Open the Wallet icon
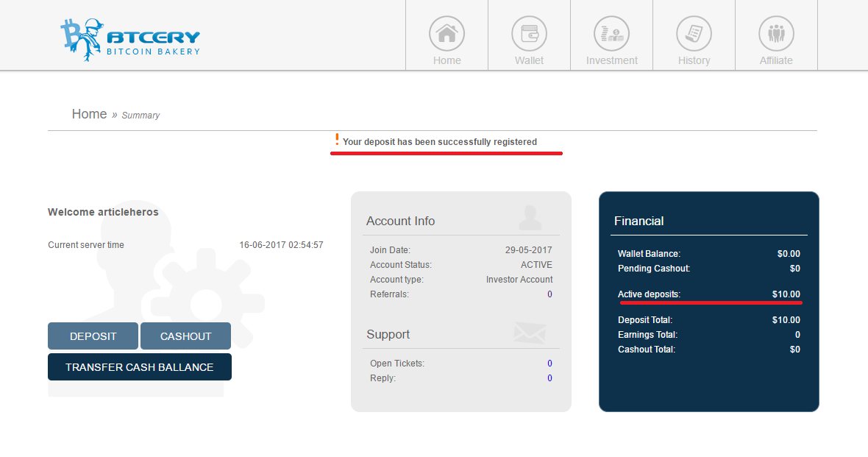 pyautogui.click(x=529, y=34)
